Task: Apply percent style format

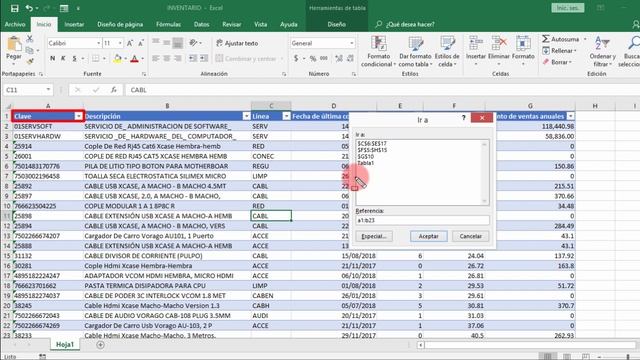Action: click(313, 59)
